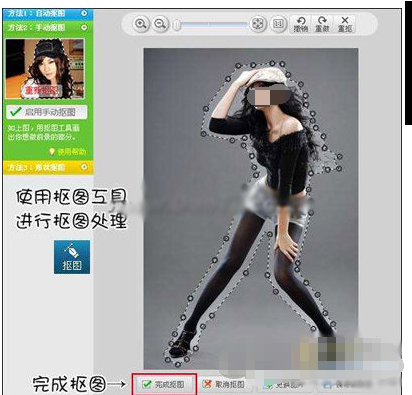This screenshot has width=412, height=395.
Task: Click the 撤销 undo arrow button
Action: 300,24
